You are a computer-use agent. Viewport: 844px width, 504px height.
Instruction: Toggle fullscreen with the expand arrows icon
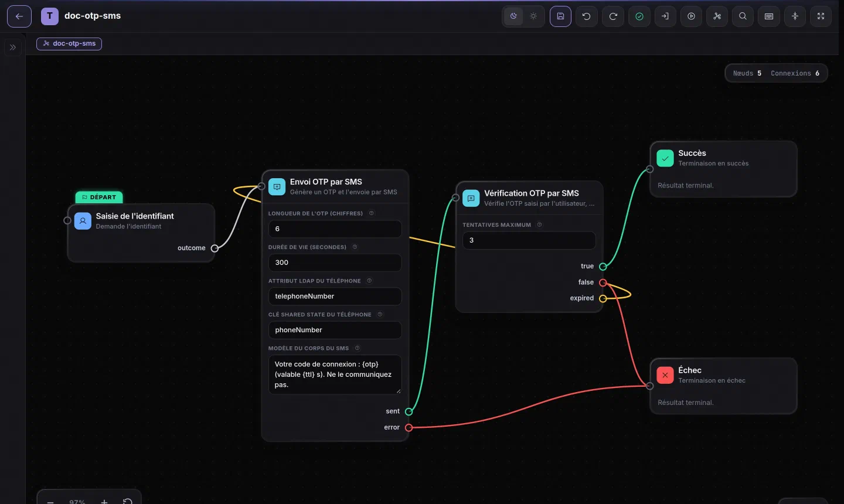(x=821, y=16)
